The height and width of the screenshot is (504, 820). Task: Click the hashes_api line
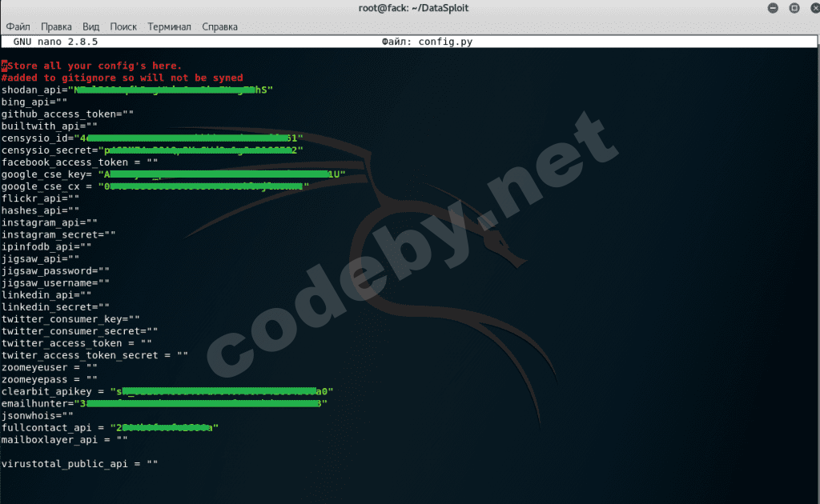pos(40,210)
